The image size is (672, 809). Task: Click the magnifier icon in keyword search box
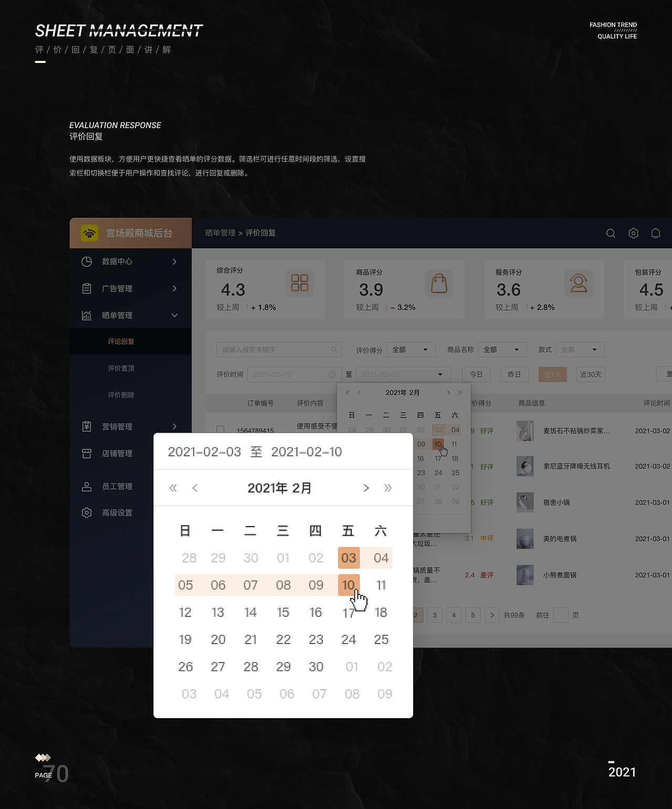[x=334, y=350]
